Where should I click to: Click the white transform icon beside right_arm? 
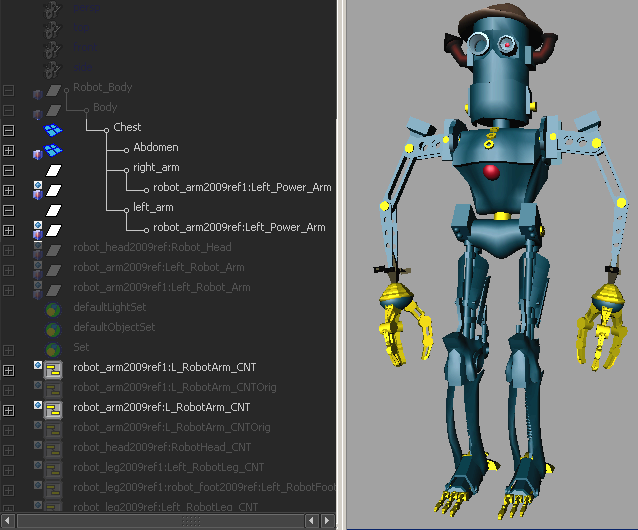53,170
